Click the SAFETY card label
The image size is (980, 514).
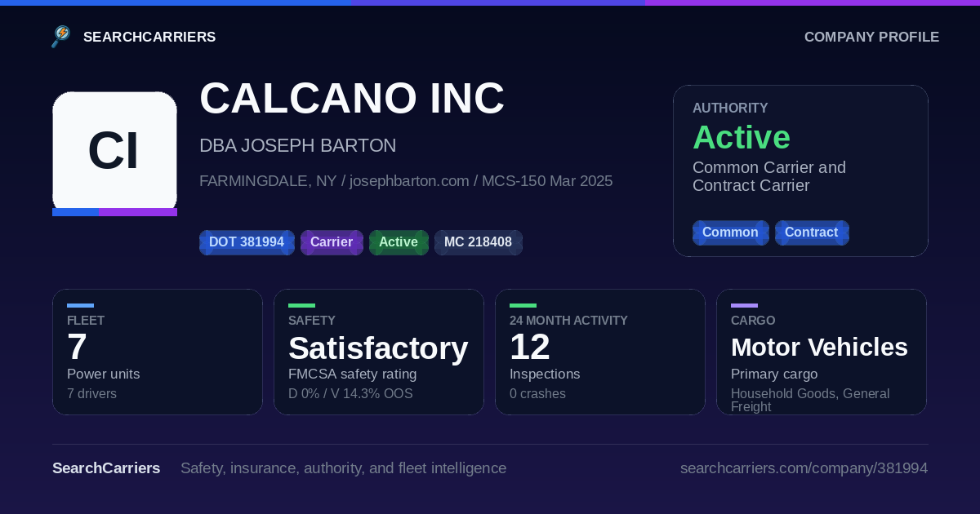point(312,321)
